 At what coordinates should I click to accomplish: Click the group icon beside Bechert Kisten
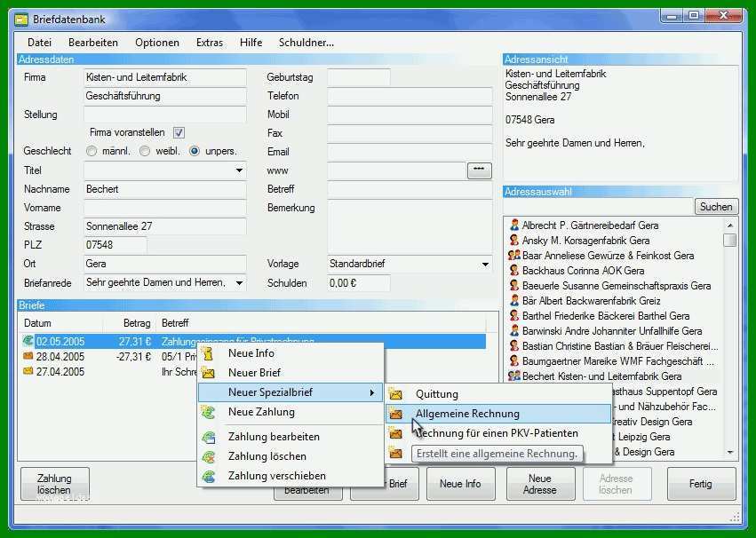514,376
